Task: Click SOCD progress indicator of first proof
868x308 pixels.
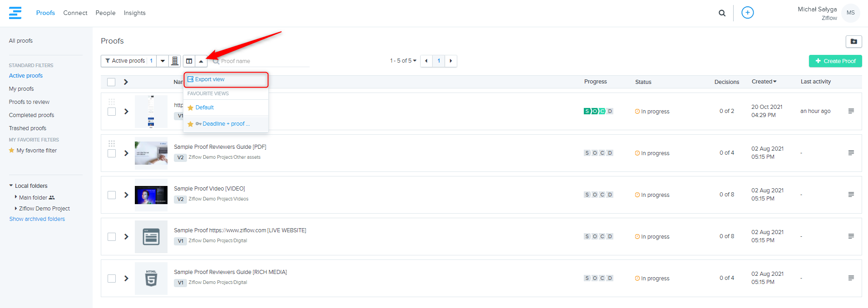Action: click(598, 111)
